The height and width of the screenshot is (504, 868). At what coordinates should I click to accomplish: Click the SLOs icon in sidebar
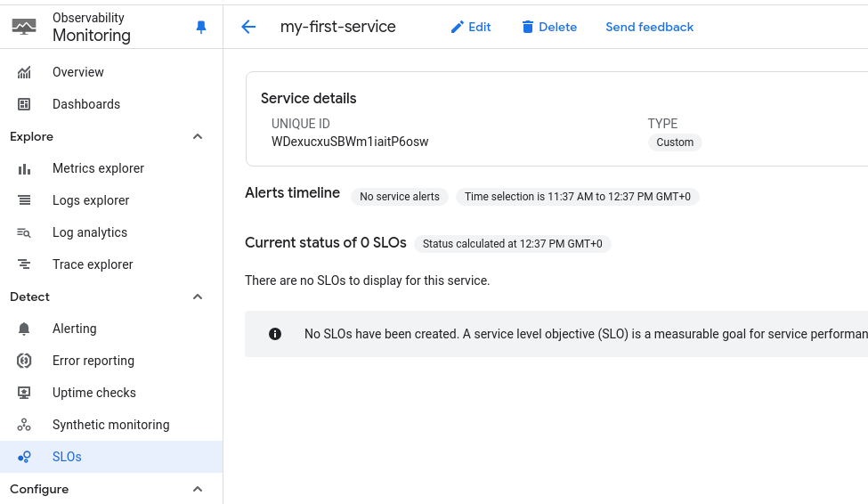click(24, 457)
